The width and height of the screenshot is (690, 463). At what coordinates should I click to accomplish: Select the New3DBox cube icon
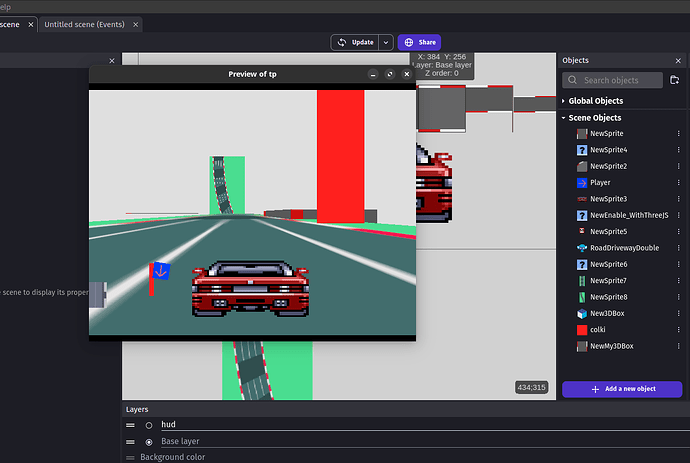pyautogui.click(x=582, y=313)
